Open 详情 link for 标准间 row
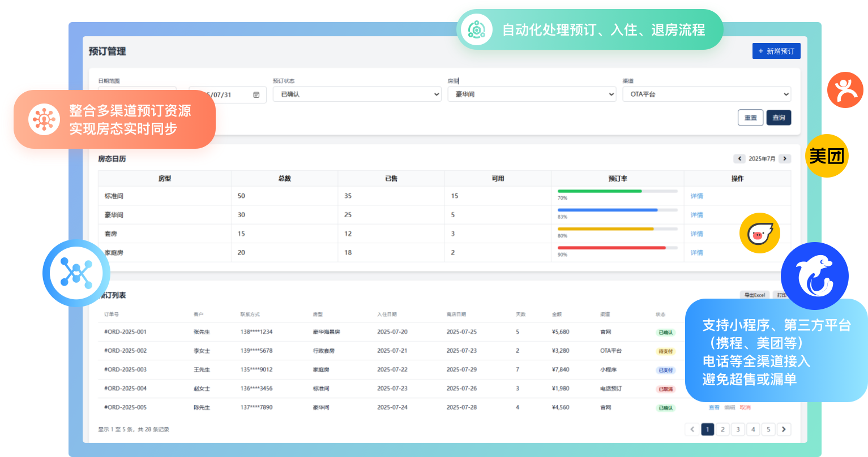Image resolution: width=868 pixels, height=457 pixels. click(696, 196)
